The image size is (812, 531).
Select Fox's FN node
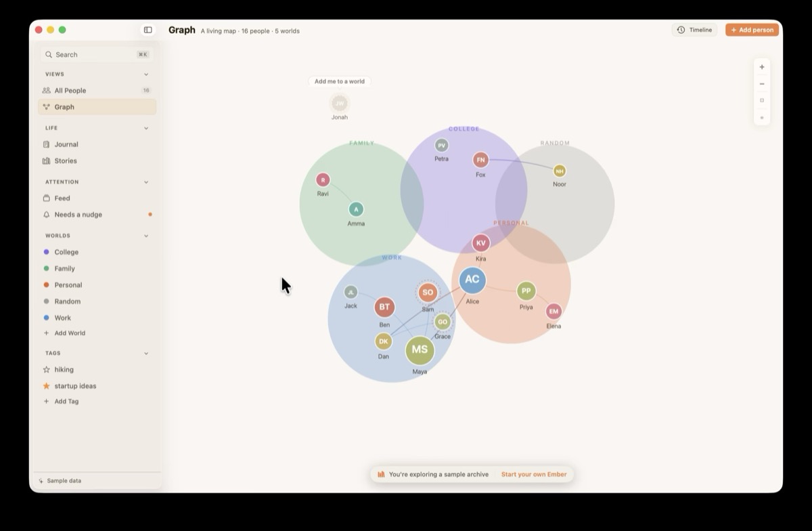click(480, 160)
